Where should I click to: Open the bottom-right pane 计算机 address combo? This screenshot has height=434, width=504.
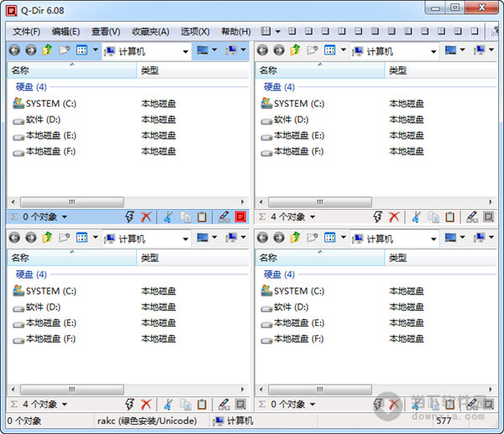(394, 238)
